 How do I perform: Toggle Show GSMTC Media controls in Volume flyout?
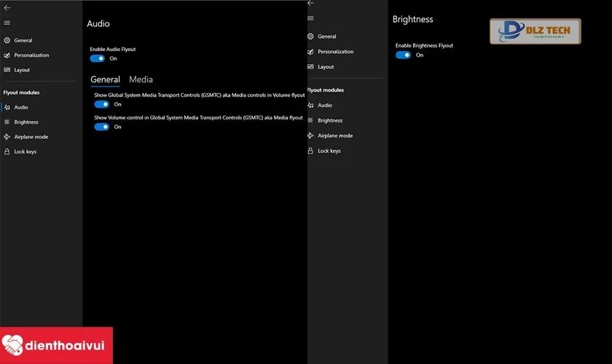(102, 104)
